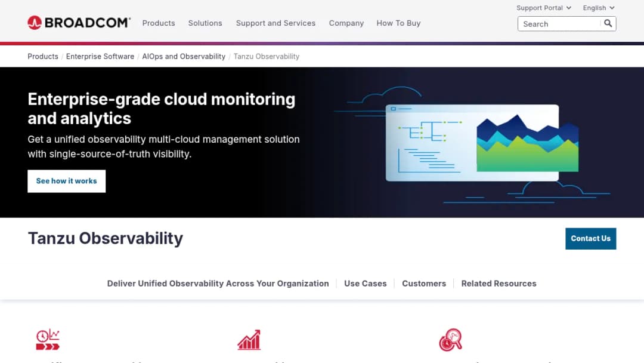Screen dimensions: 644x363
Task: Go to AIOps and Observability breadcrumb
Action: pos(184,56)
